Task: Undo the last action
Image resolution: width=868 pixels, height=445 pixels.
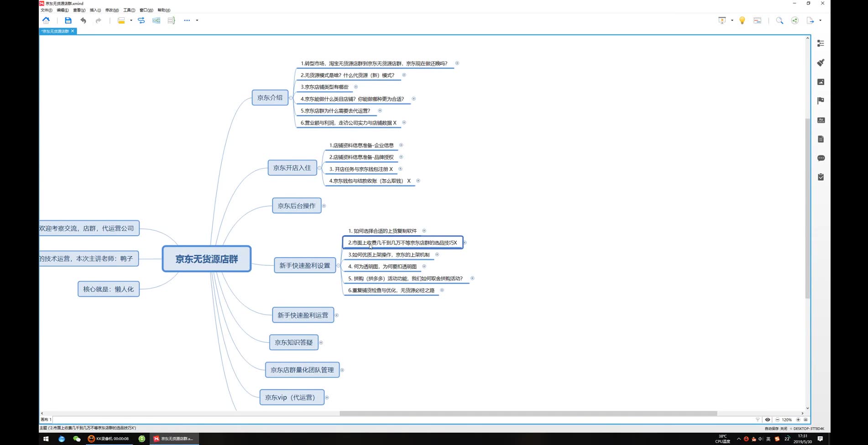Action: click(x=83, y=20)
